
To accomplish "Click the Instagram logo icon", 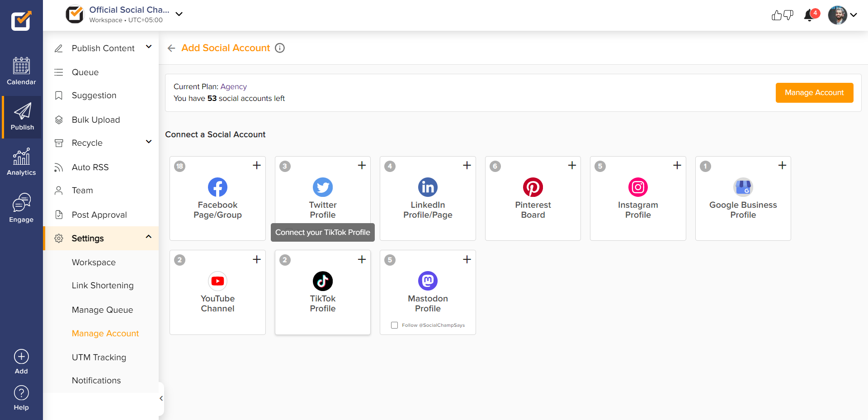I will coord(638,187).
